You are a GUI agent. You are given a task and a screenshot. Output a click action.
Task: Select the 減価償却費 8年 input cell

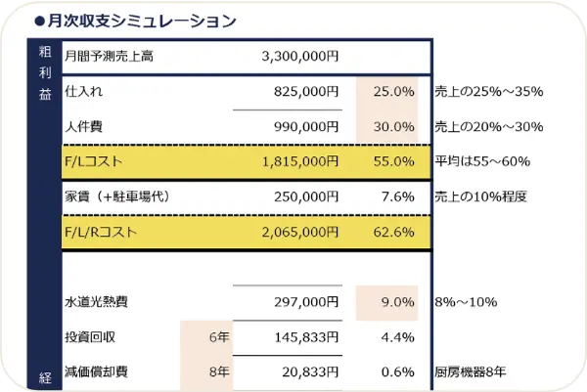coord(207,371)
